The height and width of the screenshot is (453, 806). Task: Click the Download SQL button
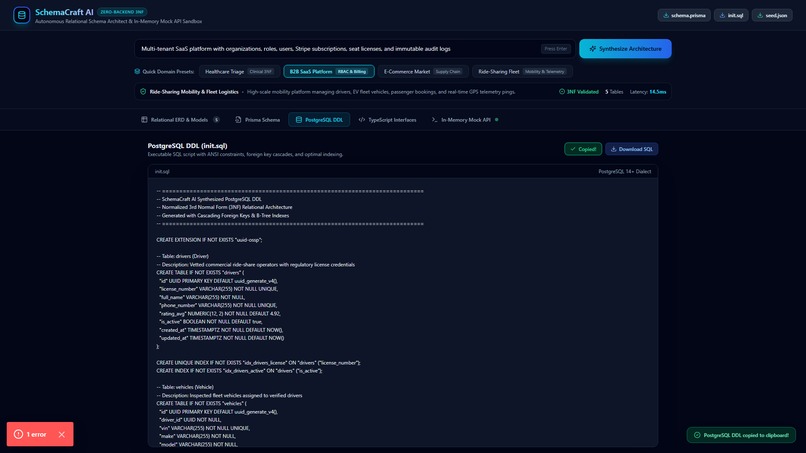coord(631,149)
